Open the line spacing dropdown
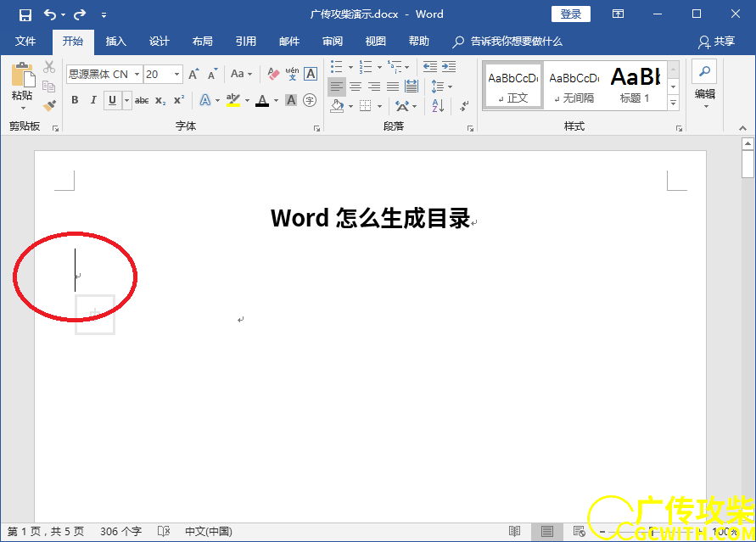Image resolution: width=756 pixels, height=542 pixels. 442,87
